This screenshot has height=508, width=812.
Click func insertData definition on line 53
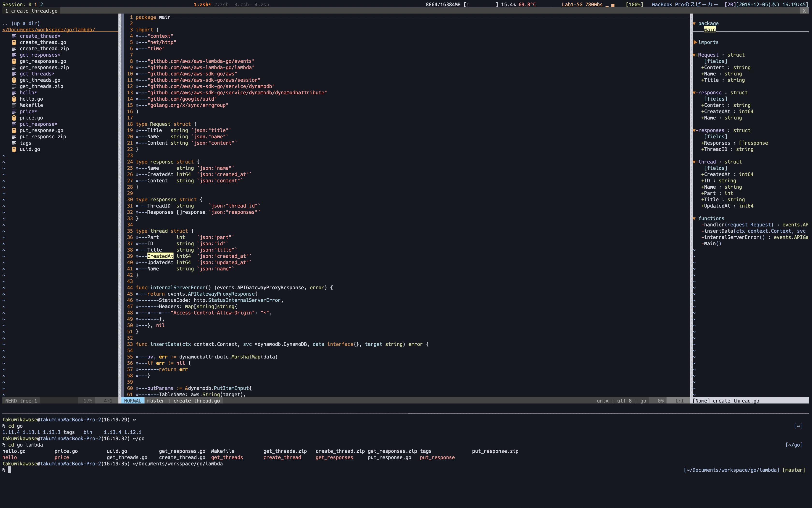click(282, 344)
